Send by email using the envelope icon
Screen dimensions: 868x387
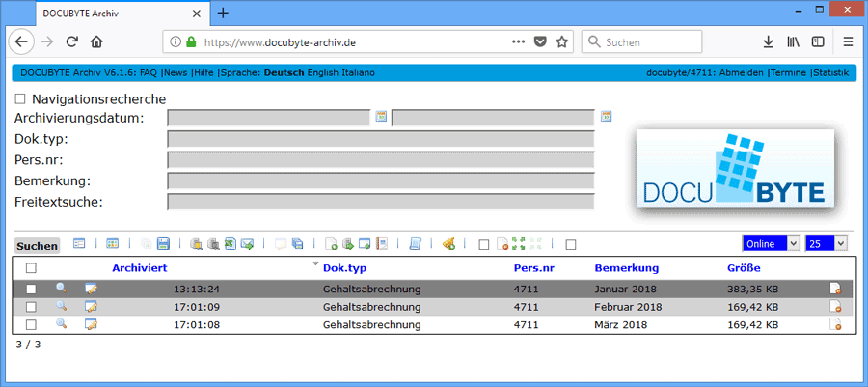point(247,243)
